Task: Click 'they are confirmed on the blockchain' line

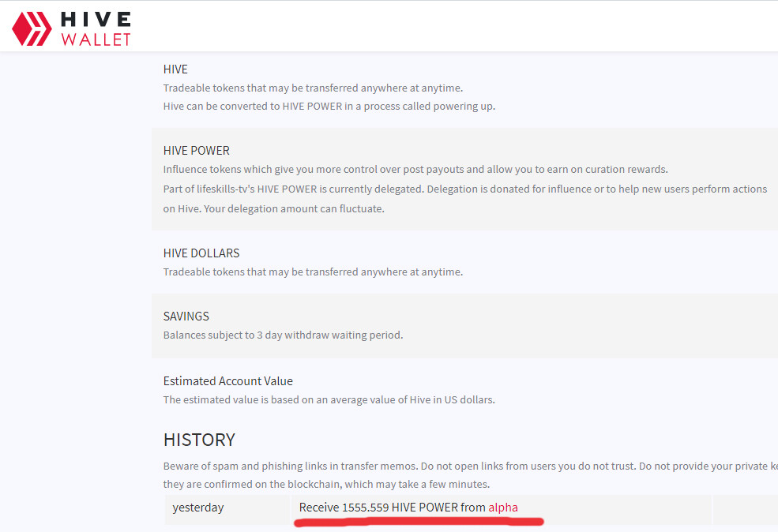Action: 326,484
